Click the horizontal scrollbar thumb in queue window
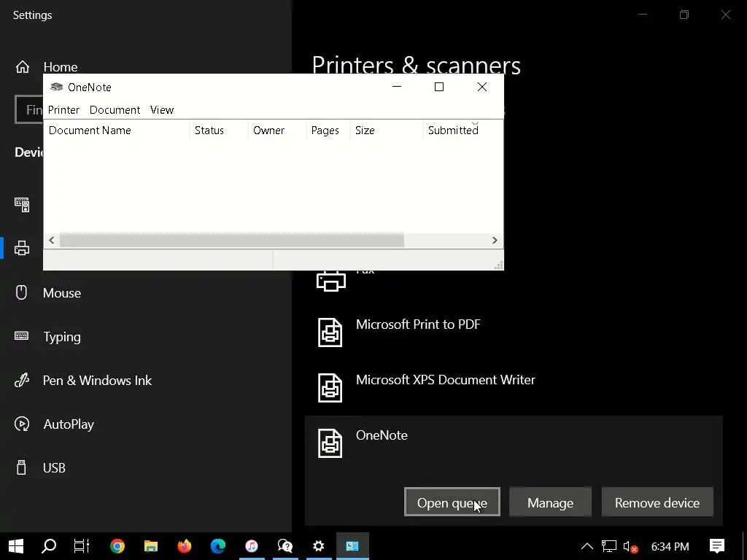Image resolution: width=747 pixels, height=560 pixels. coord(232,241)
